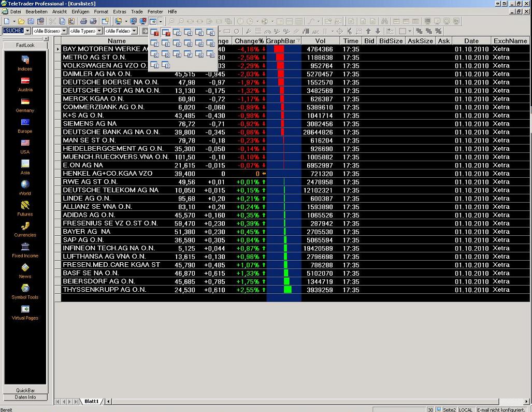Viewport: 532px width, 412px height.
Task: Open the Alle Typen dropdown
Action: 99,31
